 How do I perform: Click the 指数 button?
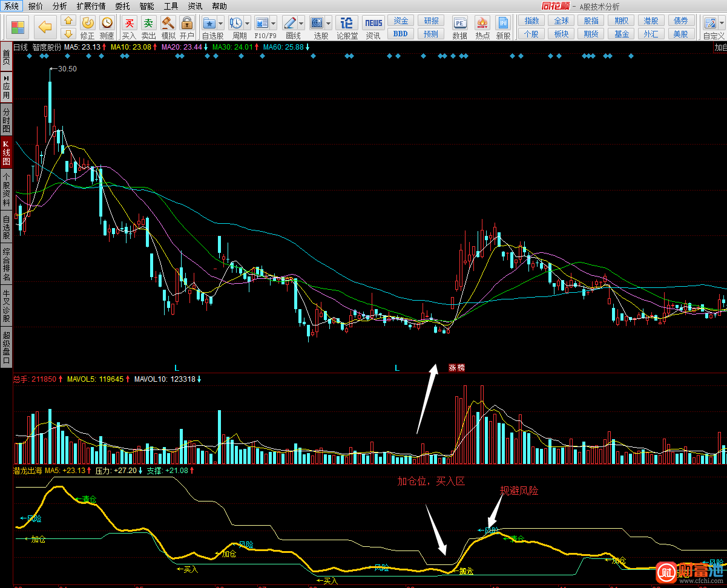(x=531, y=21)
